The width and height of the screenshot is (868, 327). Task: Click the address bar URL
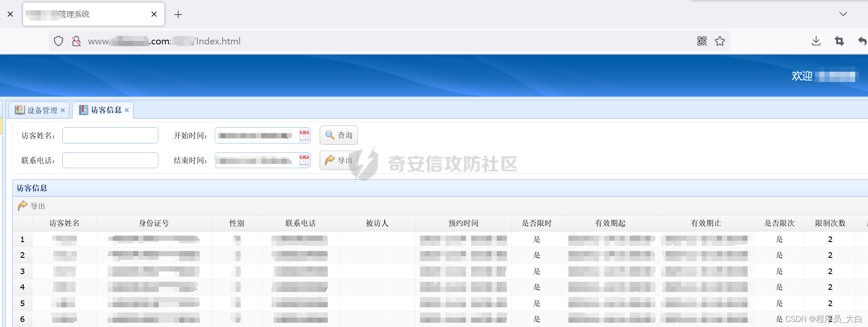point(164,41)
